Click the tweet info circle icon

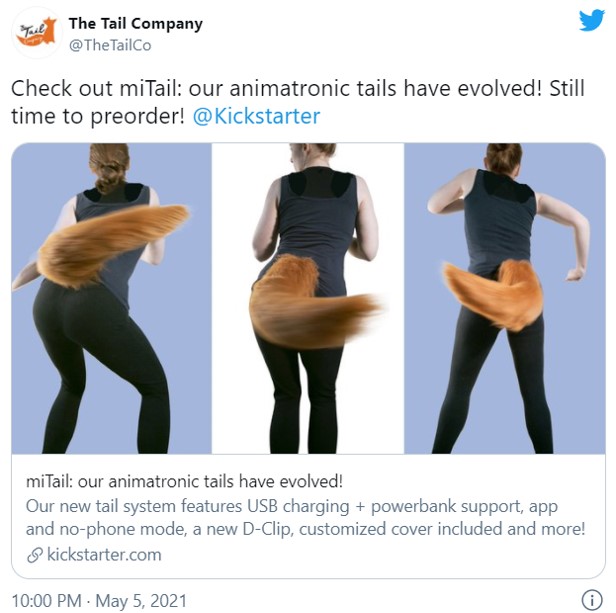pos(592,600)
